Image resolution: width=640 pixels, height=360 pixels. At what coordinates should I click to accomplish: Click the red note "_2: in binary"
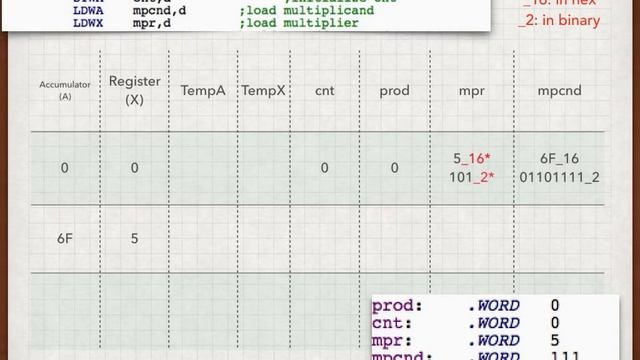[559, 20]
